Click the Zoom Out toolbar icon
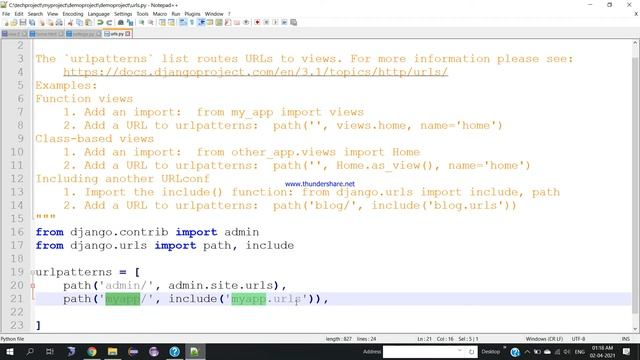This screenshot has width=640, height=360. pyautogui.click(x=151, y=22)
